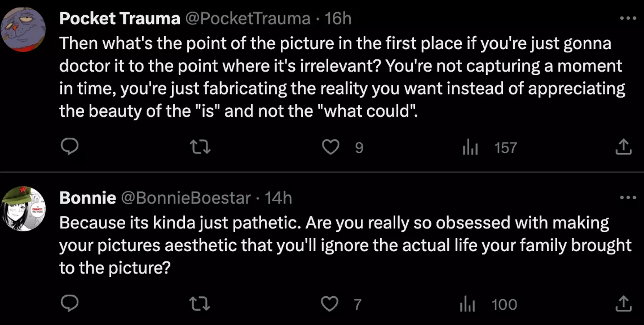The image size is (644, 325).
Task: Click the @BonnieBoestar handle
Action: (186, 197)
